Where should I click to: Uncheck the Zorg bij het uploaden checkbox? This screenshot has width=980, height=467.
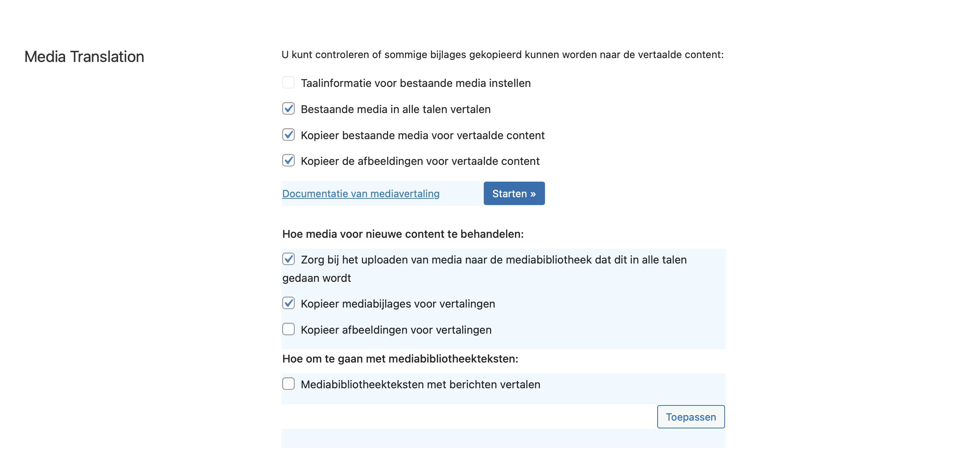[x=288, y=259]
